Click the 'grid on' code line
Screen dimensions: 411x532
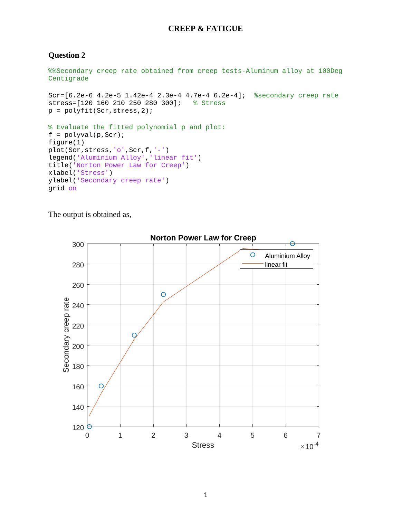pos(62,188)
